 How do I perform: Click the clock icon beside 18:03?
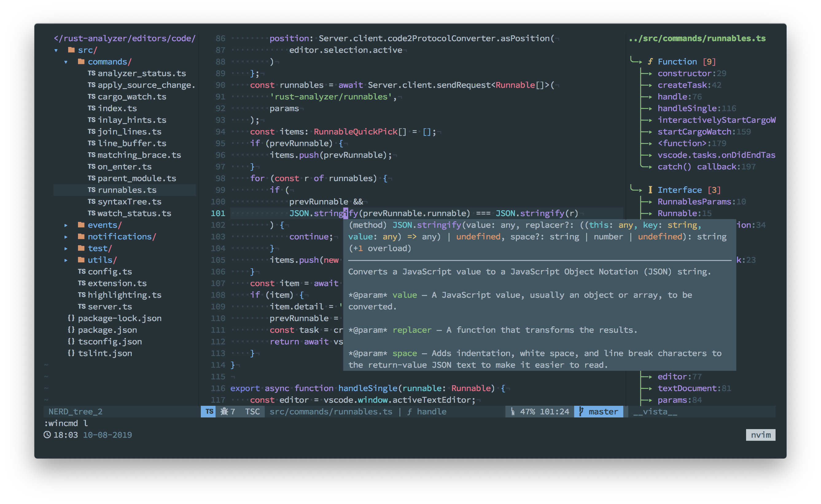tap(47, 435)
